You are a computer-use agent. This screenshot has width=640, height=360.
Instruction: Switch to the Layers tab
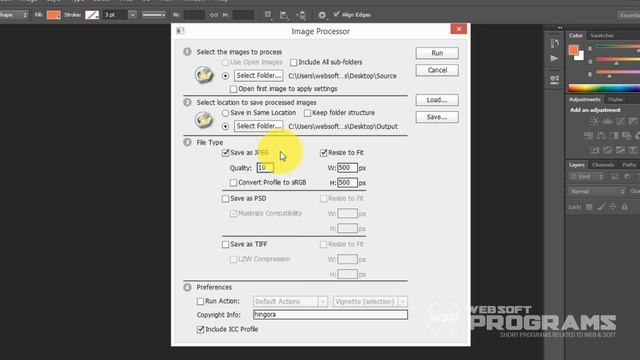click(577, 165)
